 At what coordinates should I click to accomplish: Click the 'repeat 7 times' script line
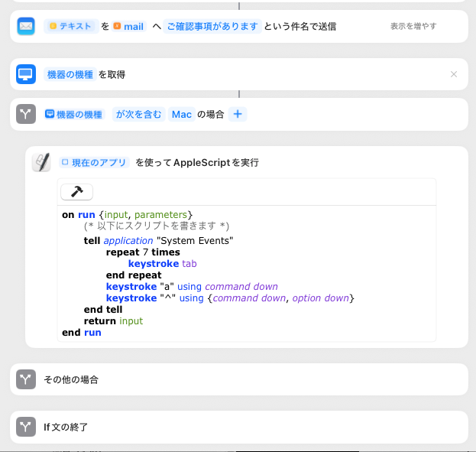(143, 252)
